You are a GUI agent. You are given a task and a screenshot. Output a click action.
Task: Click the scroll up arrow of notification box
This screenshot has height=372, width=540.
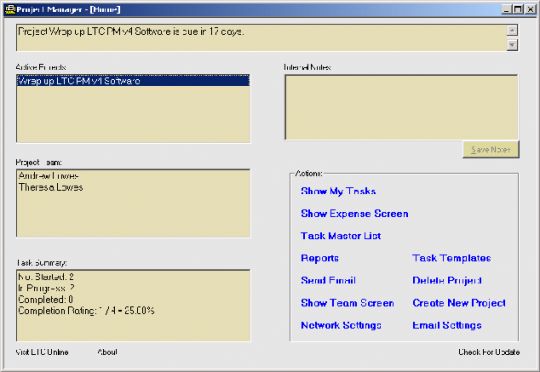pyautogui.click(x=512, y=31)
